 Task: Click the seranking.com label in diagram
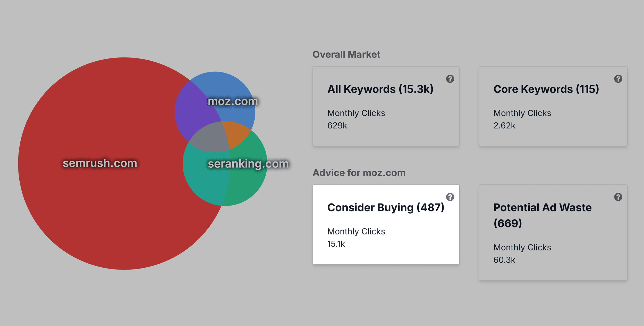coord(248,164)
